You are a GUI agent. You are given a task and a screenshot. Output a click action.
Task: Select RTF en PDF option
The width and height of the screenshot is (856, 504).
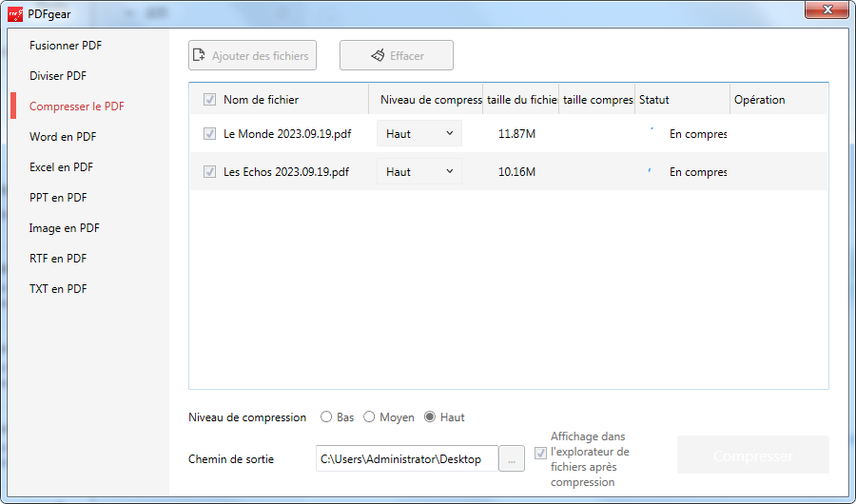pyautogui.click(x=58, y=259)
